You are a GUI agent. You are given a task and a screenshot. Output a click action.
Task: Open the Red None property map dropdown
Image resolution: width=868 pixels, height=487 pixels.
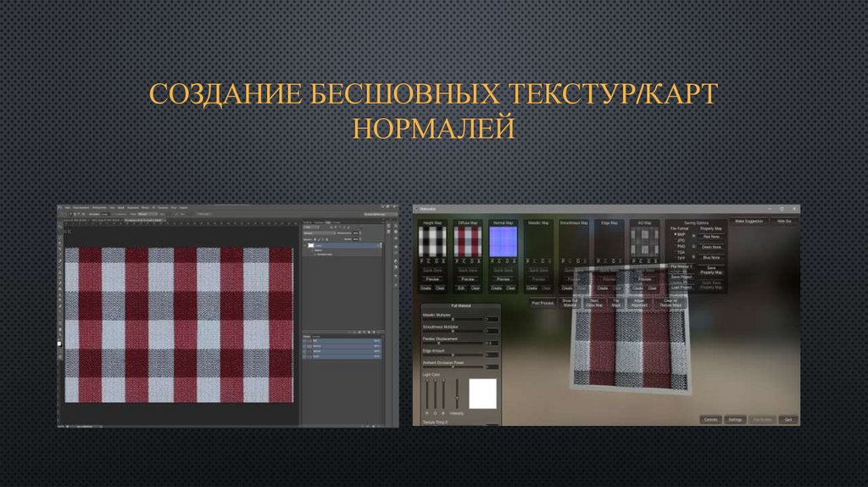point(711,237)
